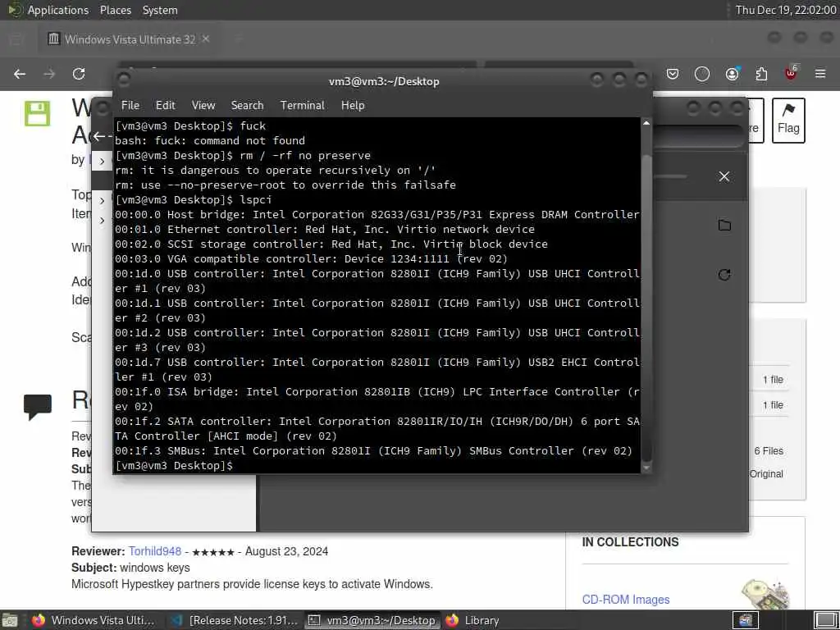840x630 pixels.
Task: Open the Terminal menu in the menu bar
Action: tap(302, 106)
